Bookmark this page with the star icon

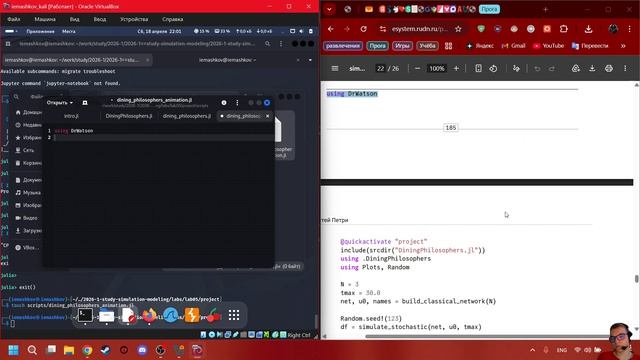point(458,29)
